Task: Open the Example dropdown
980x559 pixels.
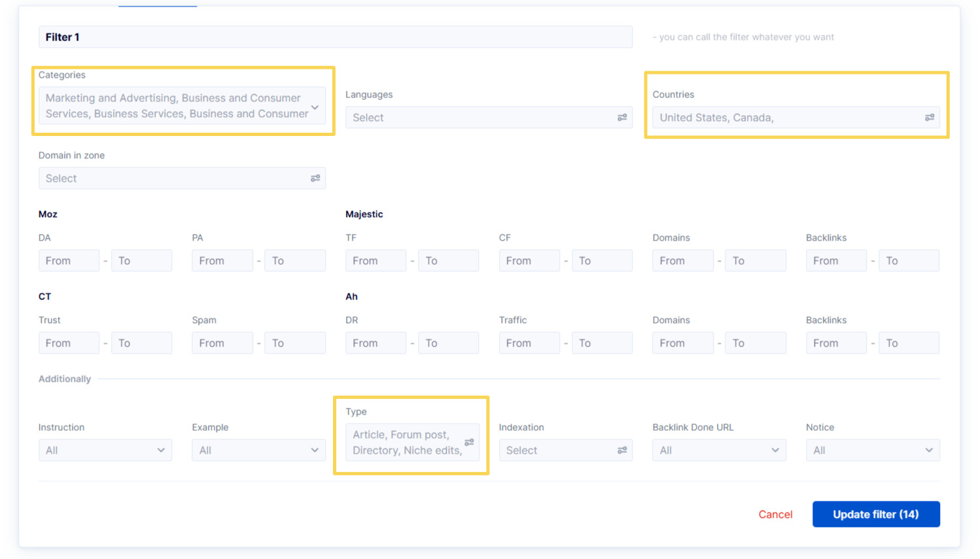Action: pos(258,450)
